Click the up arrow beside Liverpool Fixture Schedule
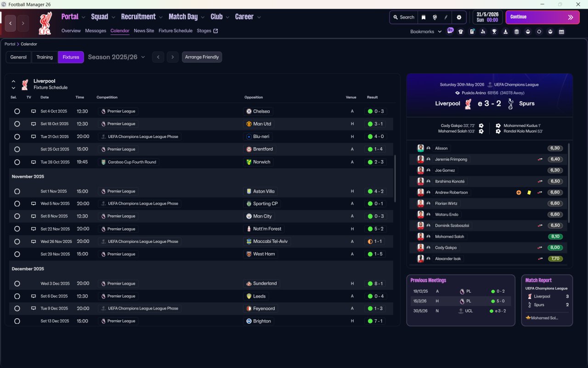 [x=13, y=81]
